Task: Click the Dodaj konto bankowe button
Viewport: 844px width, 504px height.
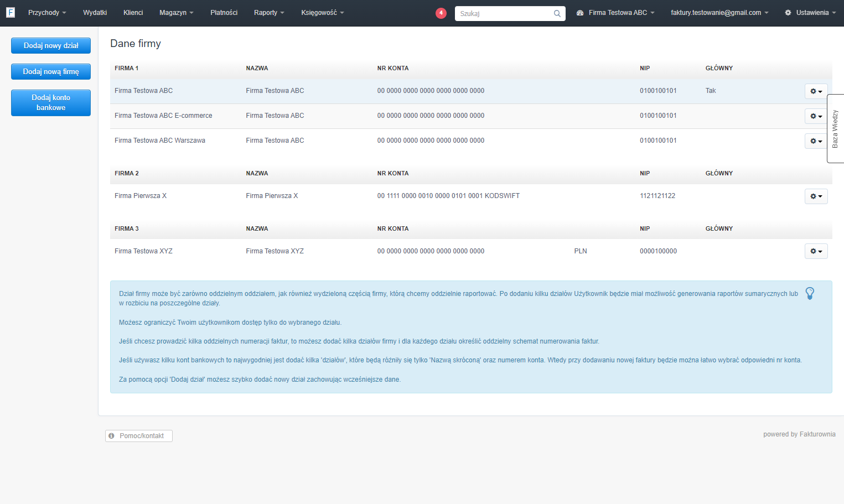Action: 51,103
